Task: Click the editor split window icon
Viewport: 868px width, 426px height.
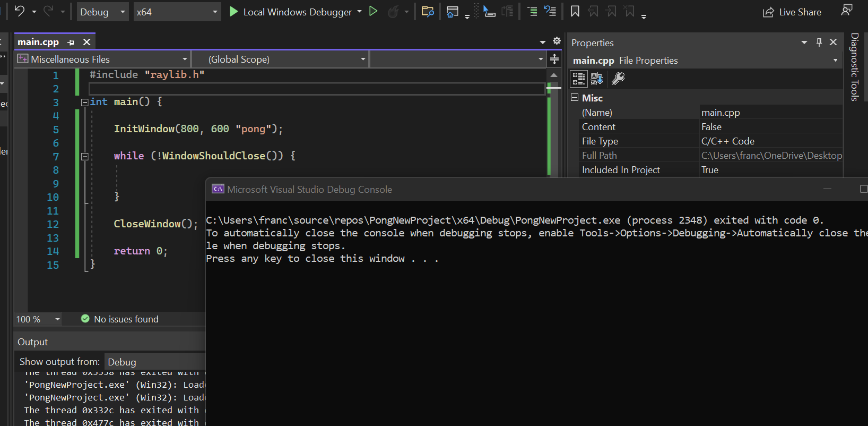Action: [554, 59]
